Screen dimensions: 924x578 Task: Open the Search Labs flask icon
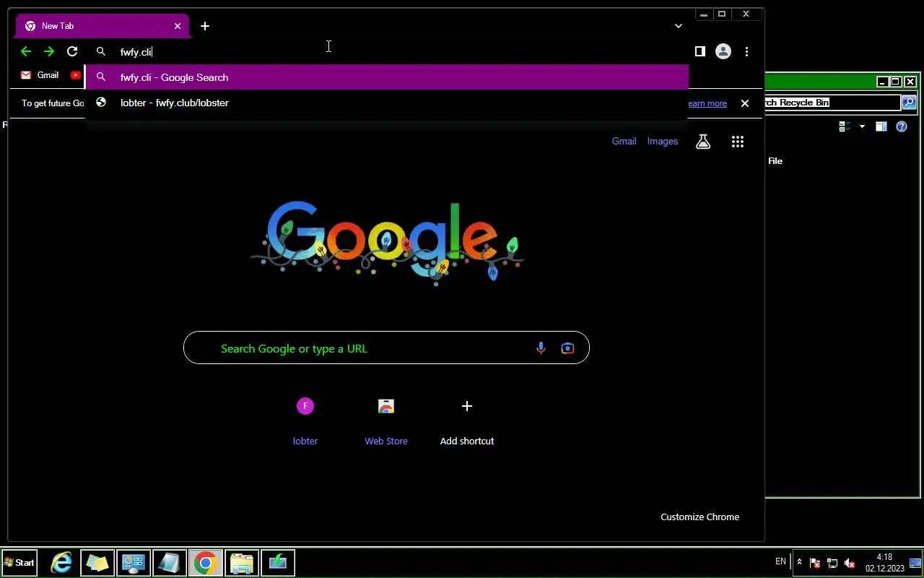703,142
